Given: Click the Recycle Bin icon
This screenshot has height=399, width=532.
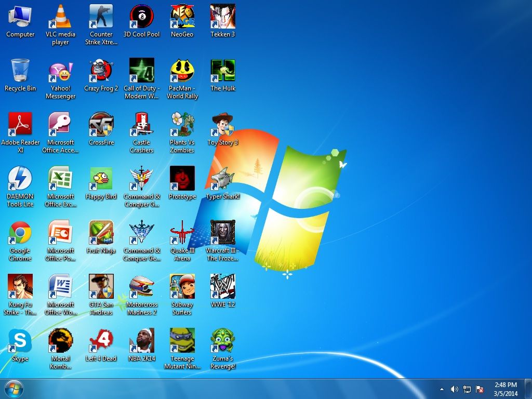Looking at the screenshot, I should tap(20, 71).
